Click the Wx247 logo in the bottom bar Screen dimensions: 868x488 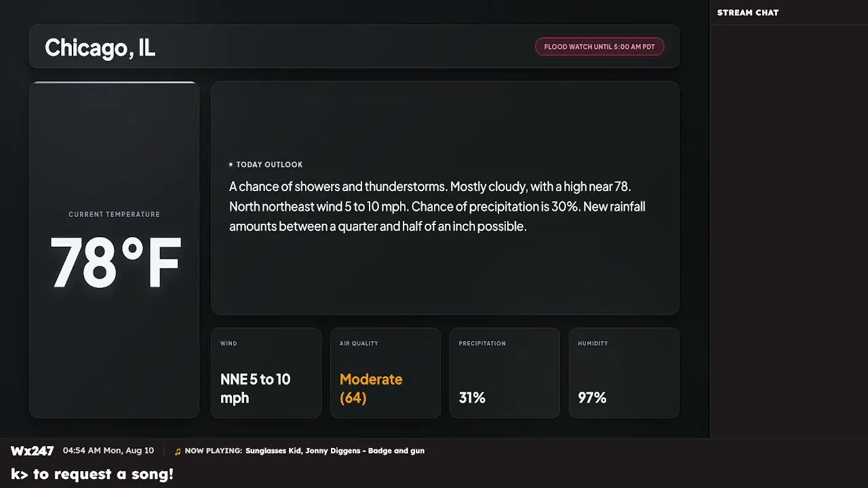pos(32,451)
